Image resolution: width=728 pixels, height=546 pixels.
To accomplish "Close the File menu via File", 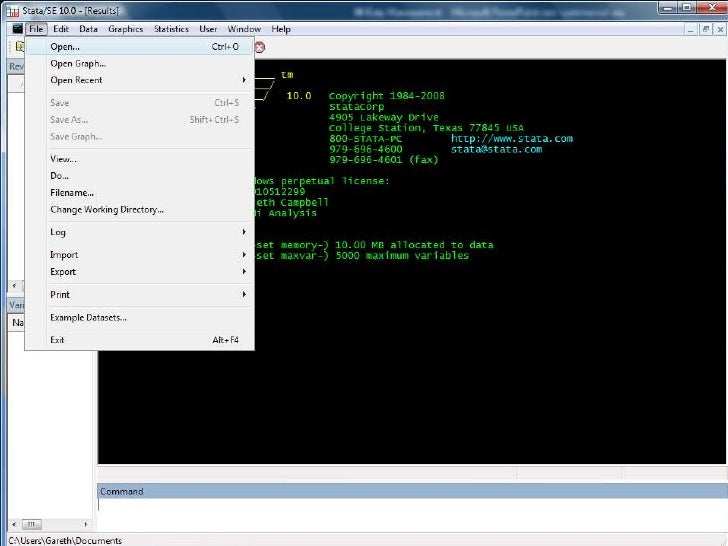I will click(x=36, y=29).
